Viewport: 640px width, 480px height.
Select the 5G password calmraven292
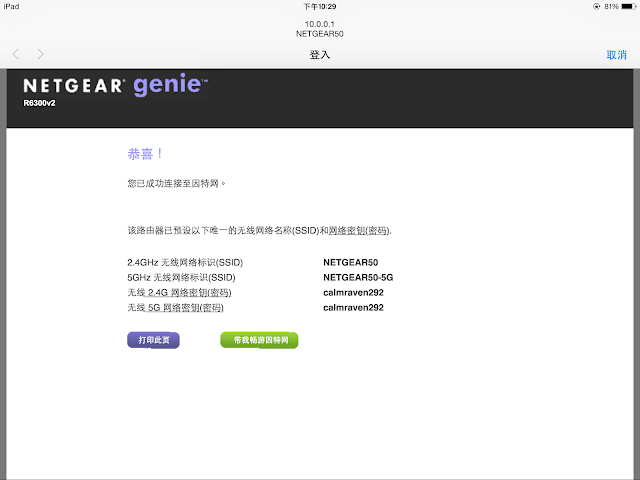coord(353,308)
